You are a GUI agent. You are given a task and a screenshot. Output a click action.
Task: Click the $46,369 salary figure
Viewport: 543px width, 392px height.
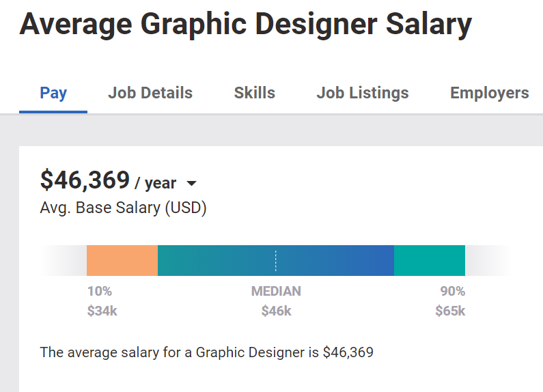coord(85,180)
